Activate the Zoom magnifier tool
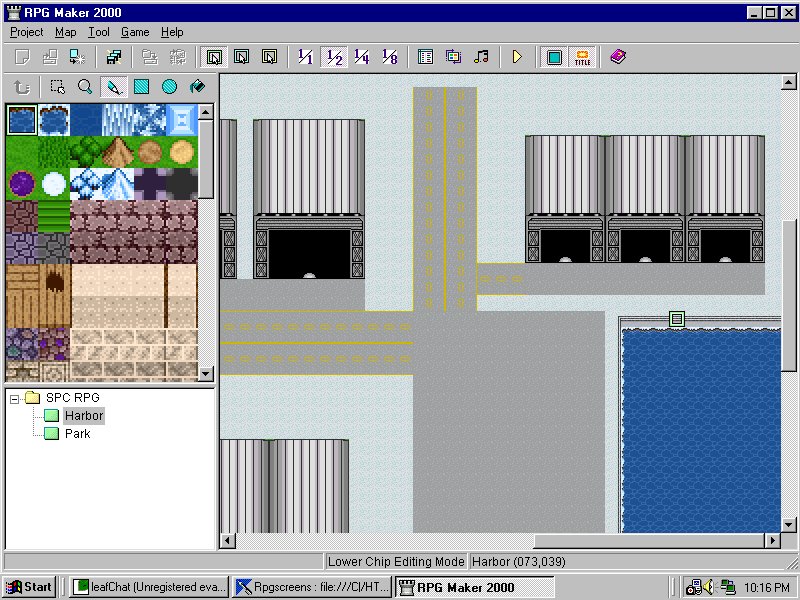Viewport: 800px width, 600px height. tap(85, 87)
